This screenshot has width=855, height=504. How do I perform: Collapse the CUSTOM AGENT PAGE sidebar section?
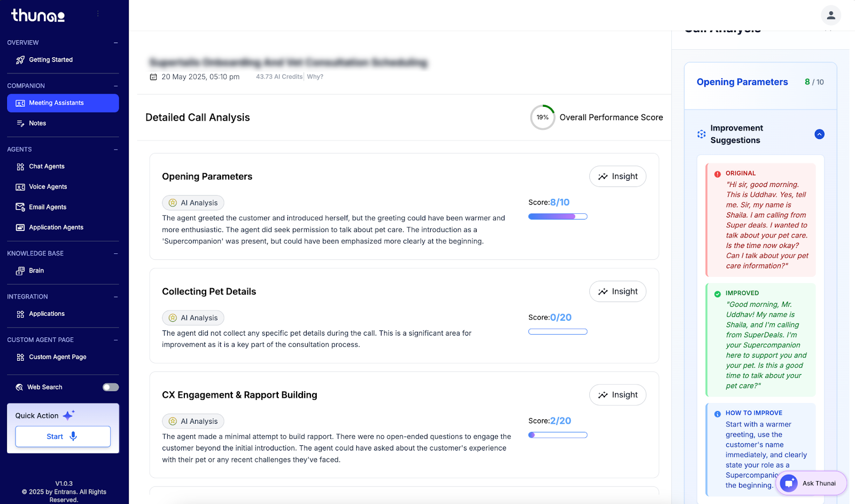[116, 340]
